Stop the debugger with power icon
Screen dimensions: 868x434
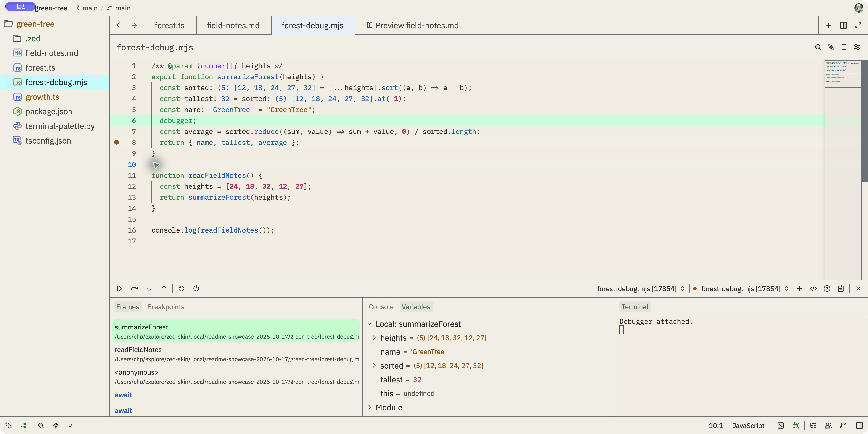click(196, 289)
